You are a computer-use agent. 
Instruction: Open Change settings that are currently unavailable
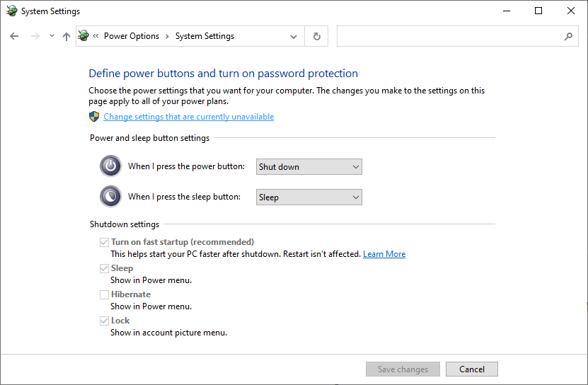[x=188, y=117]
